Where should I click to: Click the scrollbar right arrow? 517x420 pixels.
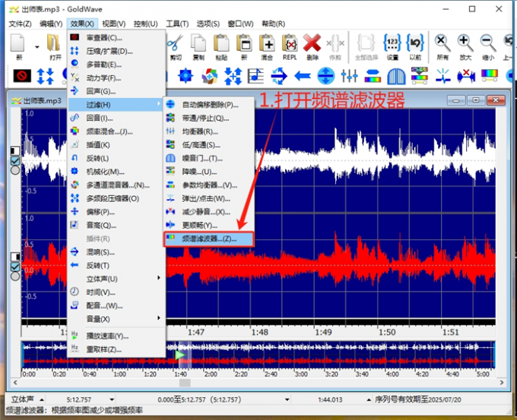click(502, 383)
